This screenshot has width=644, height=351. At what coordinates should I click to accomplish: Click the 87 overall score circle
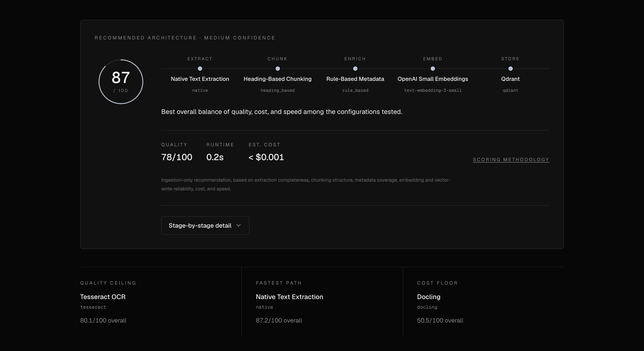coord(121,82)
